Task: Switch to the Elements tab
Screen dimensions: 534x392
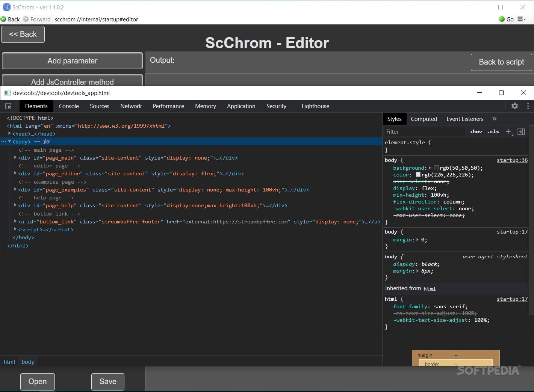Action: 36,106
